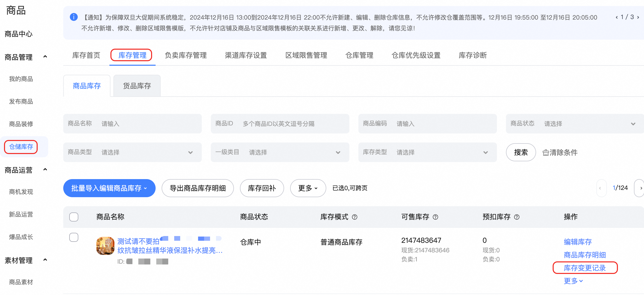Click 导出商品库存明细 button
Viewport: 644px width, 295px height.
(198, 188)
